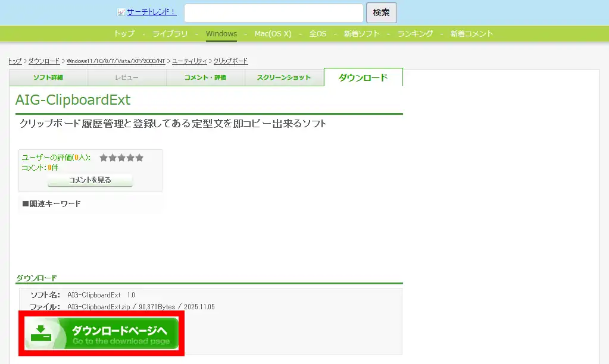Open the クリップボード breadcrumb link
Image resolution: width=609 pixels, height=364 pixels.
point(229,61)
